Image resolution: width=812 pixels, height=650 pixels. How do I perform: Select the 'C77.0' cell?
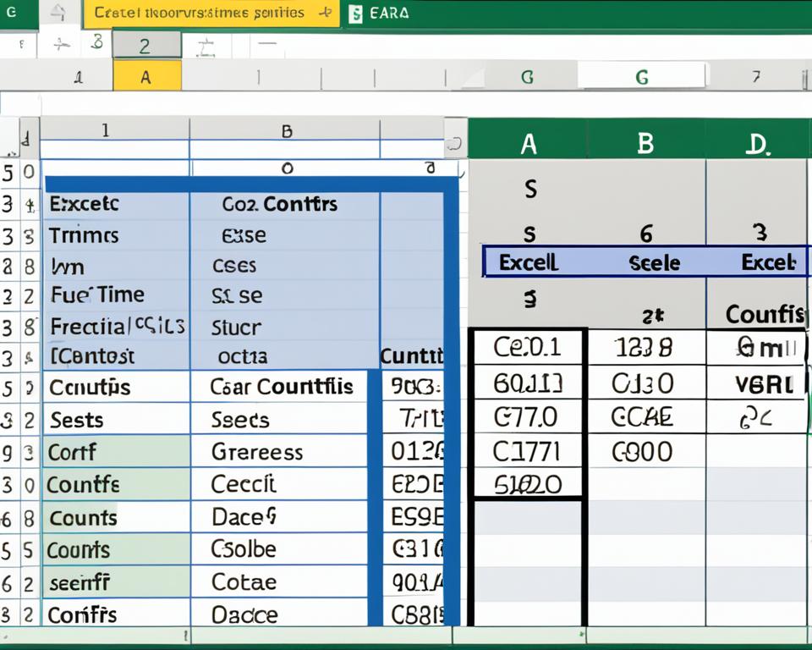pyautogui.click(x=528, y=416)
